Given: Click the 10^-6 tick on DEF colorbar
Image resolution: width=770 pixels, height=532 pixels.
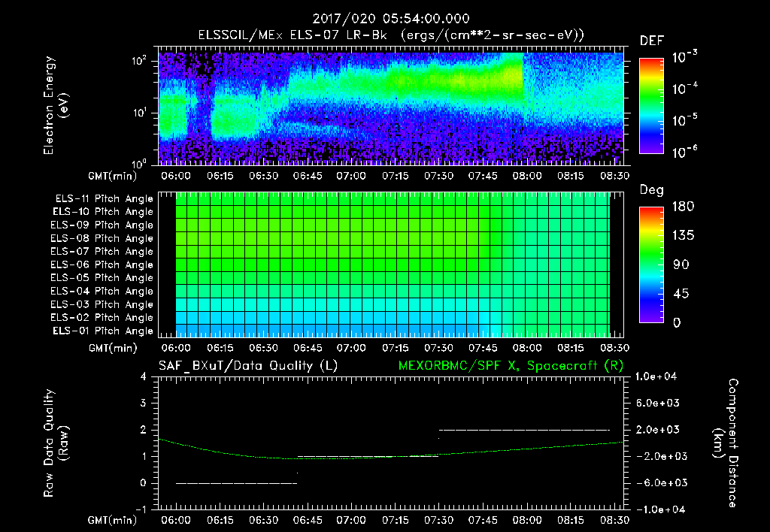Looking at the screenshot, I should point(684,152).
